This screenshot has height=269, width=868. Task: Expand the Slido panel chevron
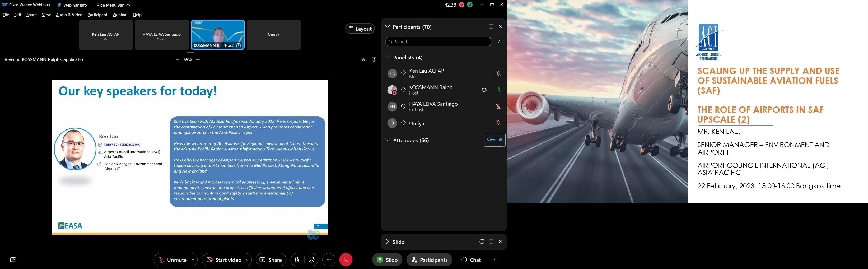coord(387,242)
